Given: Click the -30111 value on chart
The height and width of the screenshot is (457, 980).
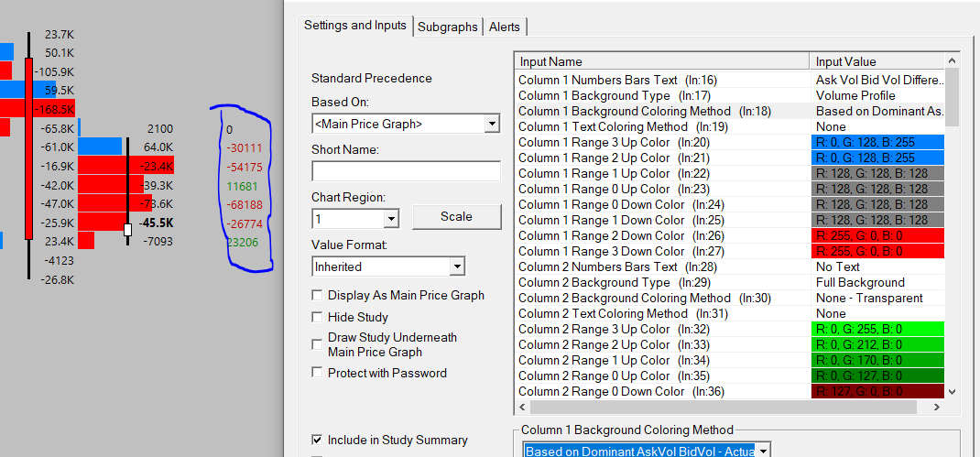Looking at the screenshot, I should (244, 148).
